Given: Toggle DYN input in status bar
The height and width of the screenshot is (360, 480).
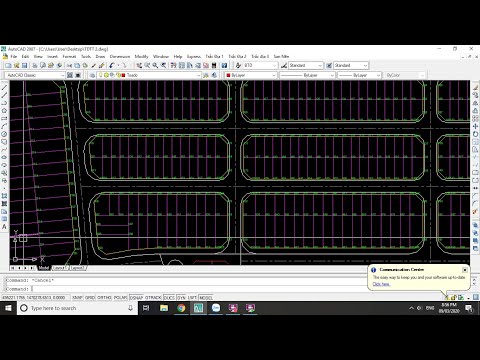Looking at the screenshot, I should pyautogui.click(x=181, y=297).
